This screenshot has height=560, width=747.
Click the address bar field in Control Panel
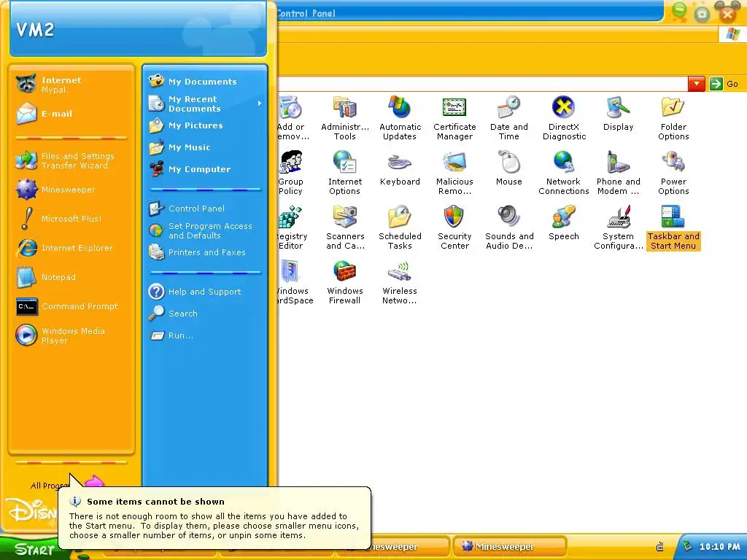pyautogui.click(x=483, y=84)
